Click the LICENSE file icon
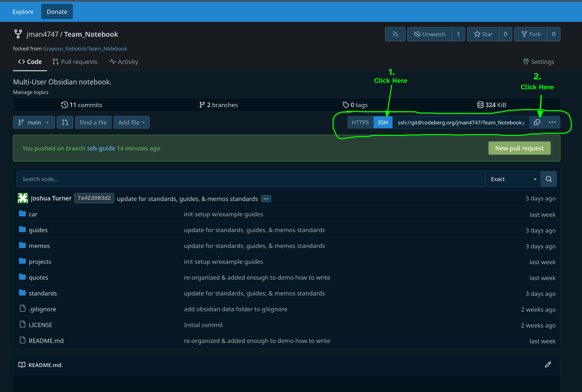The width and height of the screenshot is (582, 392). point(23,324)
